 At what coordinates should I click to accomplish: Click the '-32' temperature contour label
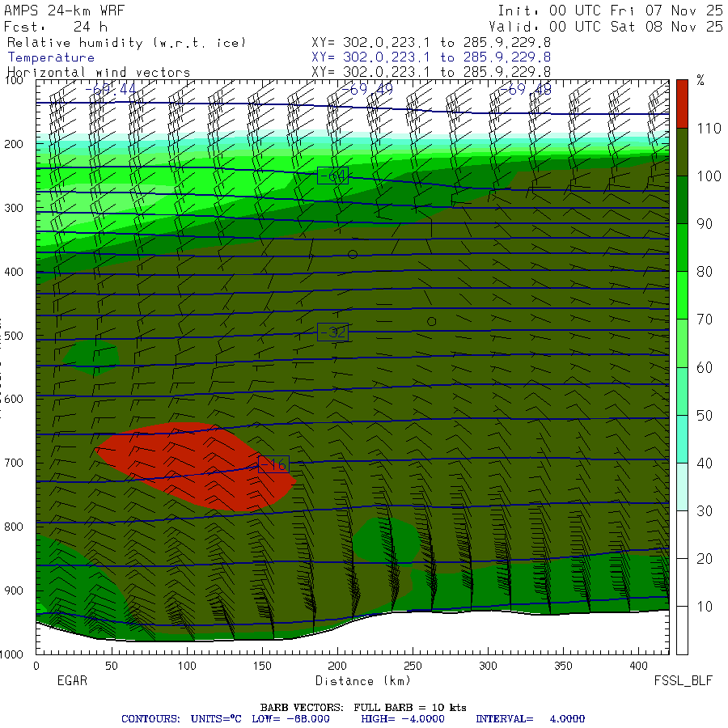[x=333, y=332]
